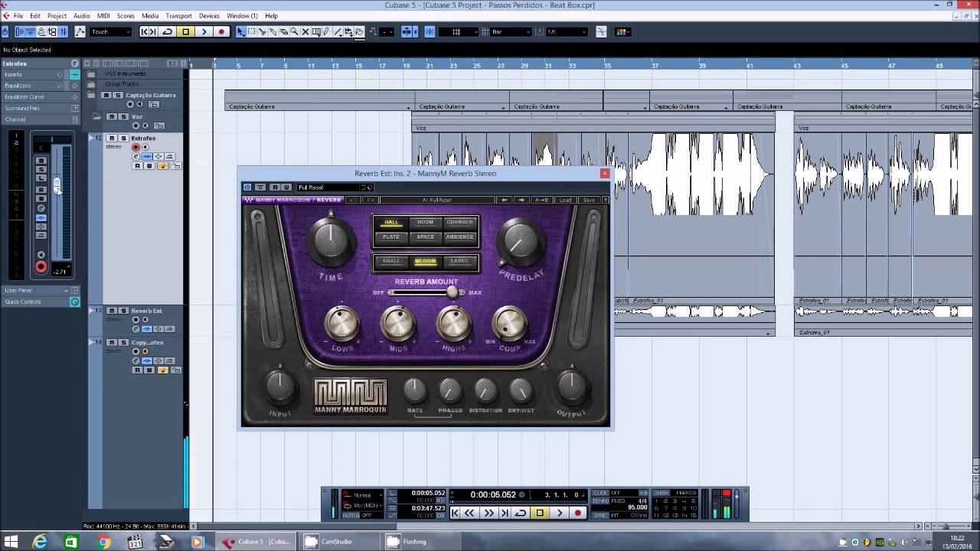Expand the User Panel section
Image resolution: width=980 pixels, height=551 pixels.
click(x=40, y=290)
